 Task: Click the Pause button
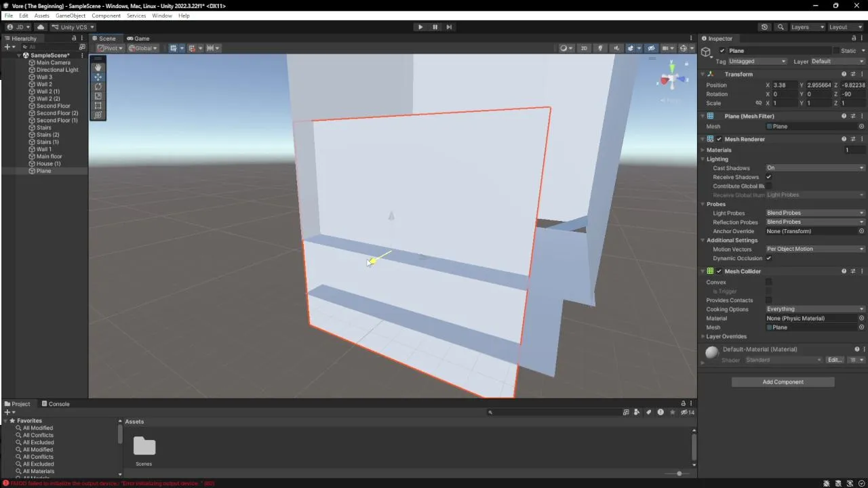tap(435, 27)
